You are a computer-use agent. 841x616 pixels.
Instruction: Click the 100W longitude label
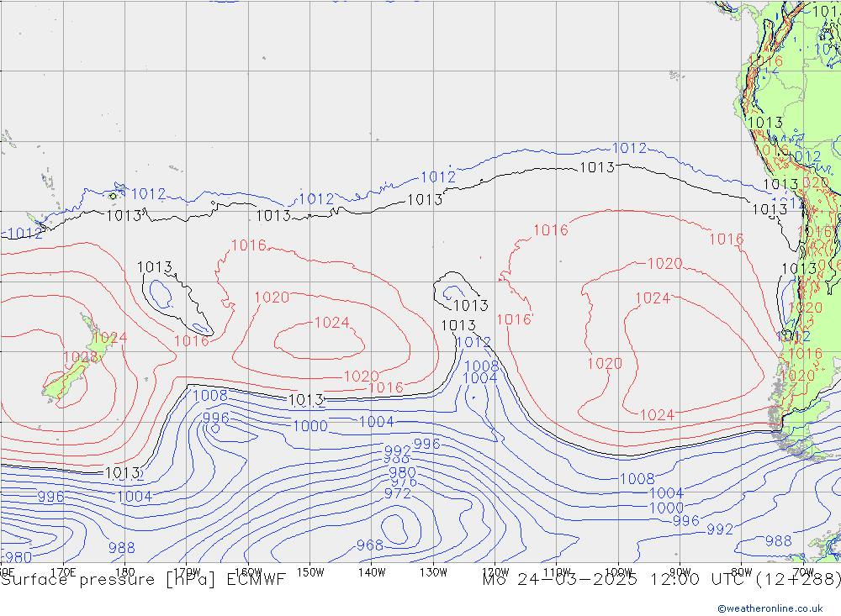(x=618, y=572)
